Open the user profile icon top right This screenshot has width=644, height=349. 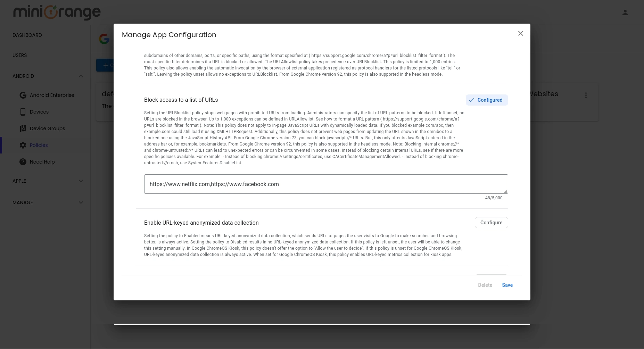coord(625,12)
